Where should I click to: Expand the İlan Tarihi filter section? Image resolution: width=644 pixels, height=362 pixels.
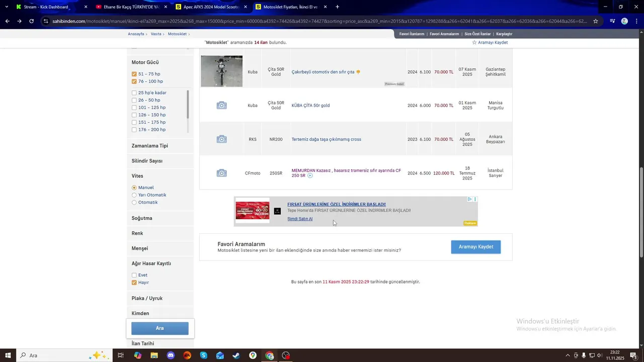[143, 343]
